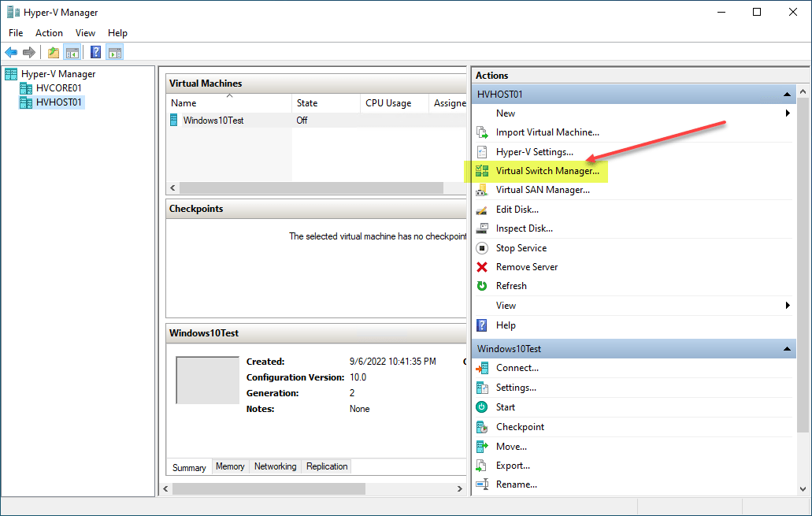Click the Stop Service icon
Viewport: 812px width, 516px height.
pyautogui.click(x=481, y=248)
